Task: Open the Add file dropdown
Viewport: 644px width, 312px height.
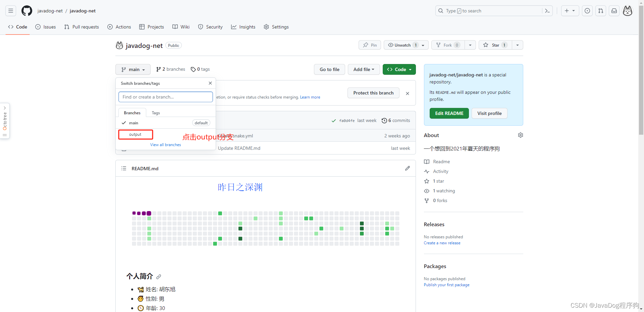Action: (x=364, y=69)
